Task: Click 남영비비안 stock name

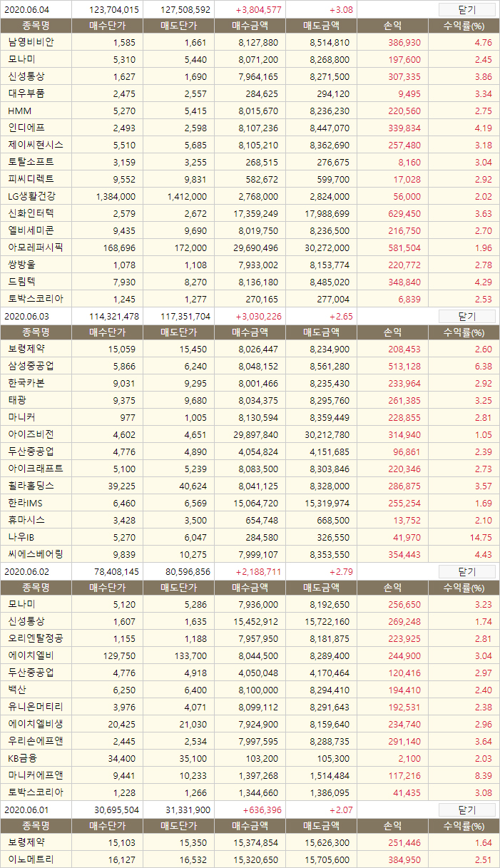Action: click(31, 42)
